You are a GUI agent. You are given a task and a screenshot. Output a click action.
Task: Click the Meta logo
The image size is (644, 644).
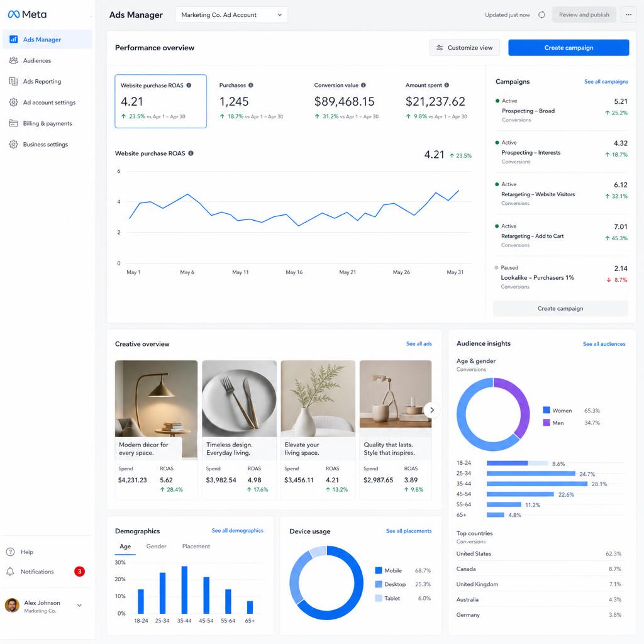coord(27,14)
